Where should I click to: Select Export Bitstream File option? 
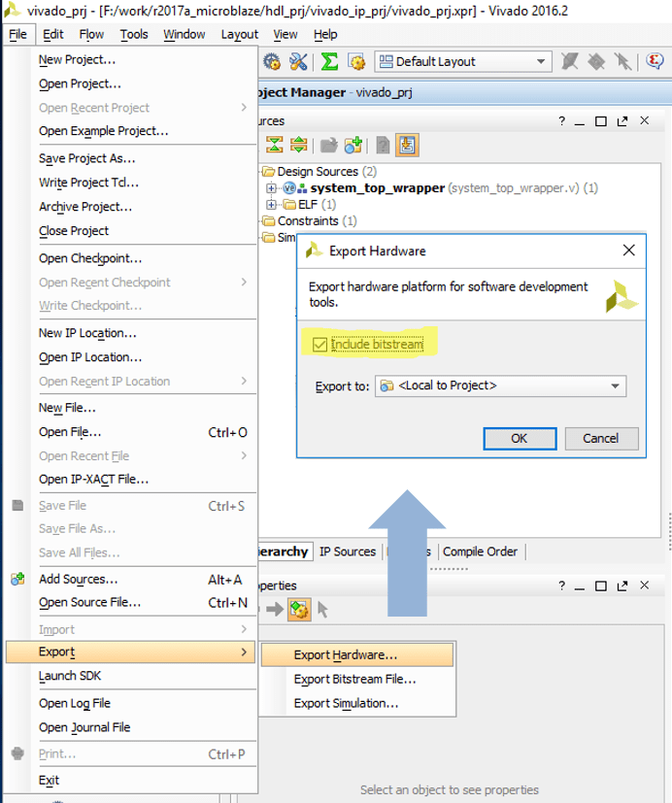(357, 679)
